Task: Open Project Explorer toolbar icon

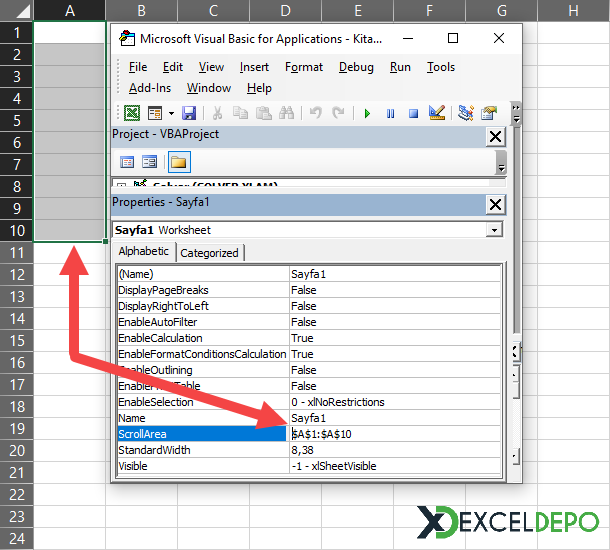Action: [x=466, y=114]
